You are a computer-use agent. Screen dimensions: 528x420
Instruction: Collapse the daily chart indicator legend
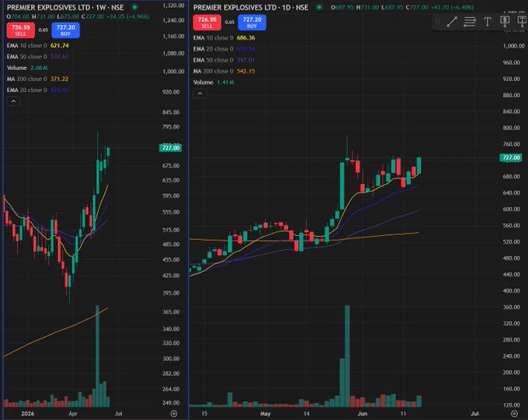point(200,93)
